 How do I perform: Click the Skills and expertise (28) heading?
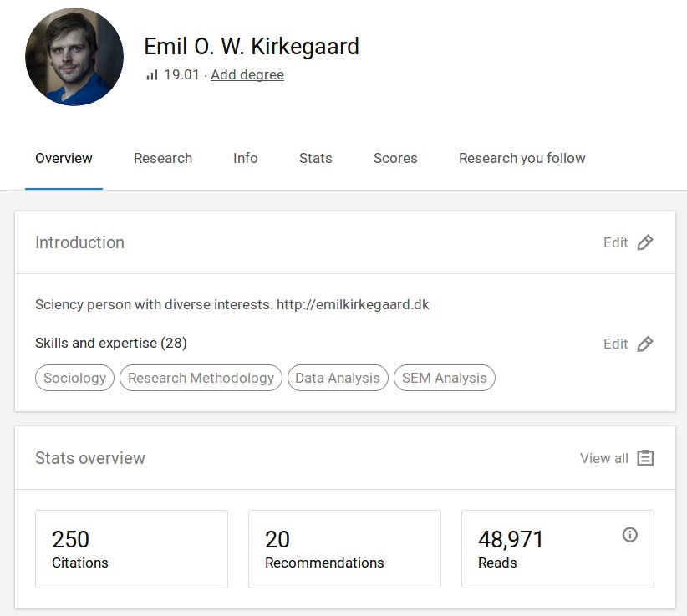(111, 343)
